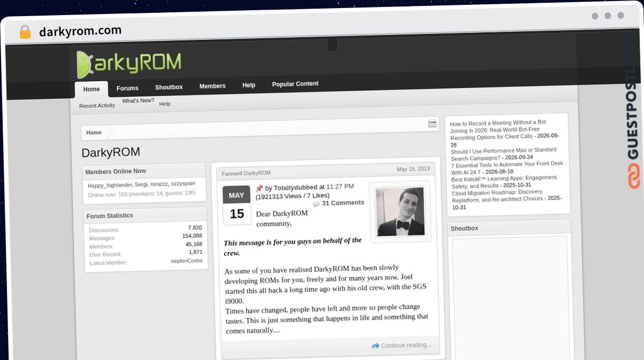Open the 31 Comments link

click(343, 203)
